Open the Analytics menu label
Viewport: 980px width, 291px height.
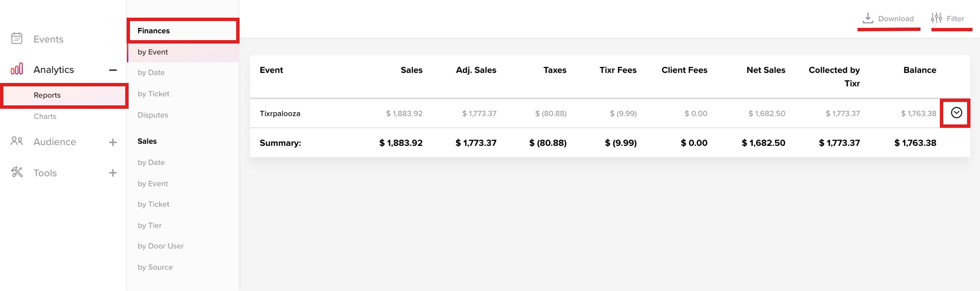point(54,70)
